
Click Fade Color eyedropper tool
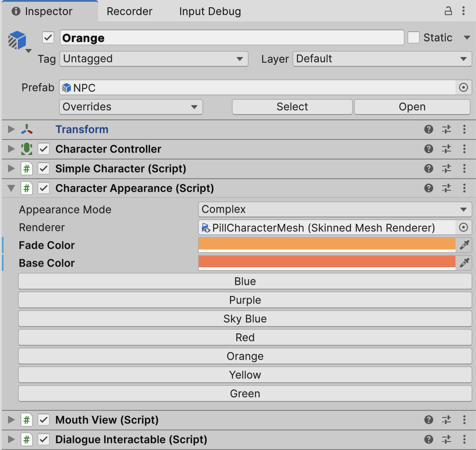pos(464,245)
